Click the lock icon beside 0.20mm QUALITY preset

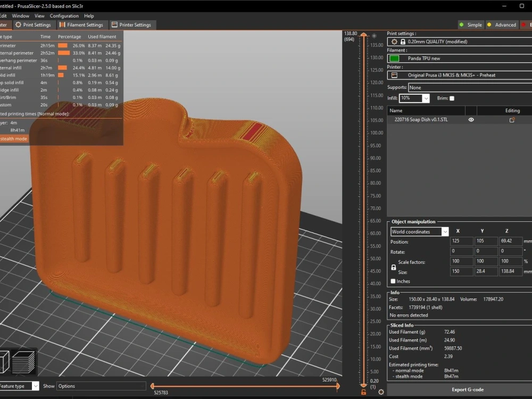tap(403, 41)
